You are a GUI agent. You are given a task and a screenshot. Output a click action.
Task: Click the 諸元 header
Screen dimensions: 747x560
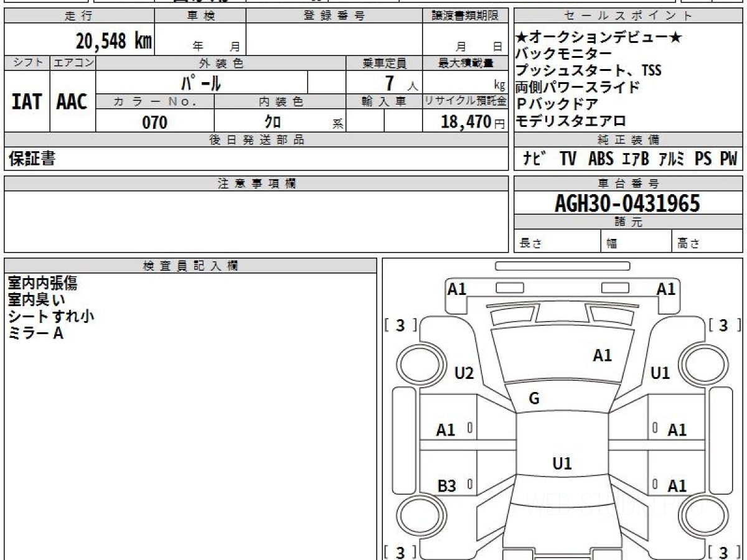point(629,222)
